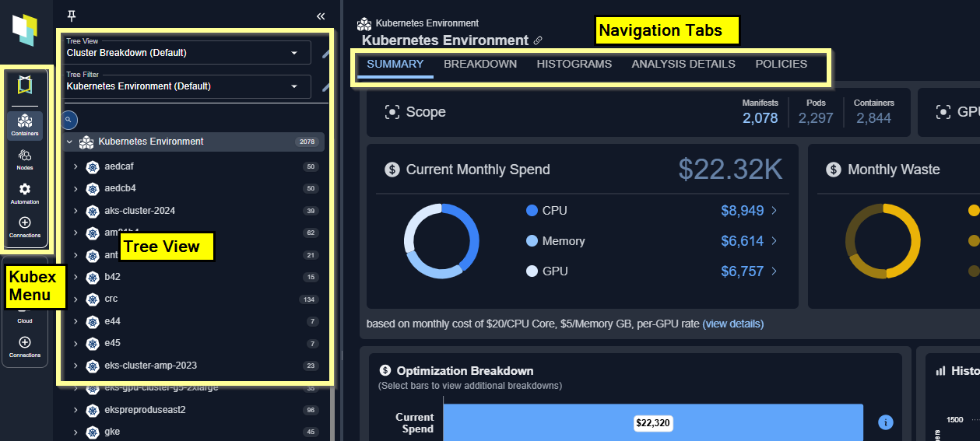Click the chevron after the CPU amount
Image resolution: width=980 pixels, height=441 pixels.
click(x=775, y=211)
